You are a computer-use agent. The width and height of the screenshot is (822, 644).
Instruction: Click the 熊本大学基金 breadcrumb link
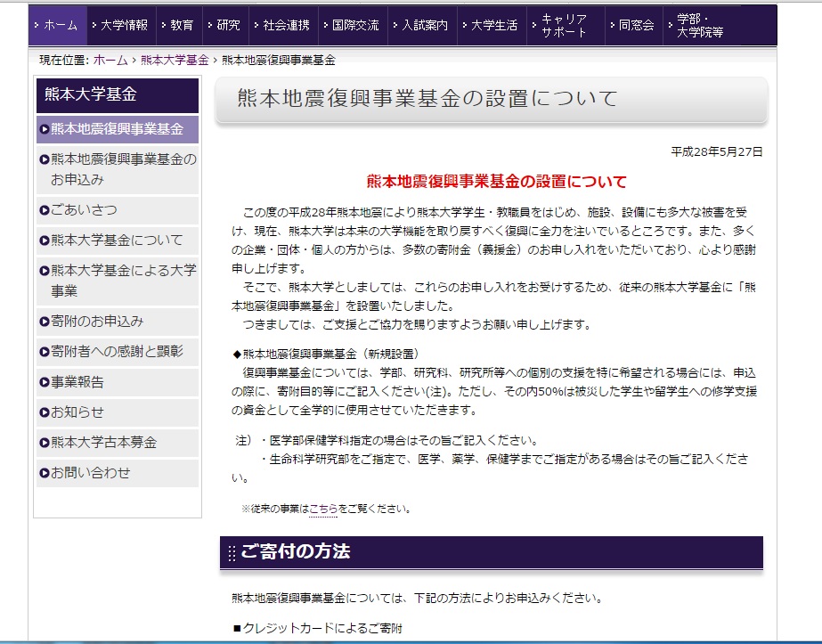click(175, 61)
